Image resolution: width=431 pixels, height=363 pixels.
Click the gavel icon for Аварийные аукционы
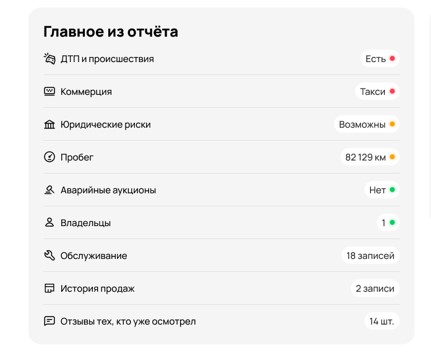coord(49,190)
